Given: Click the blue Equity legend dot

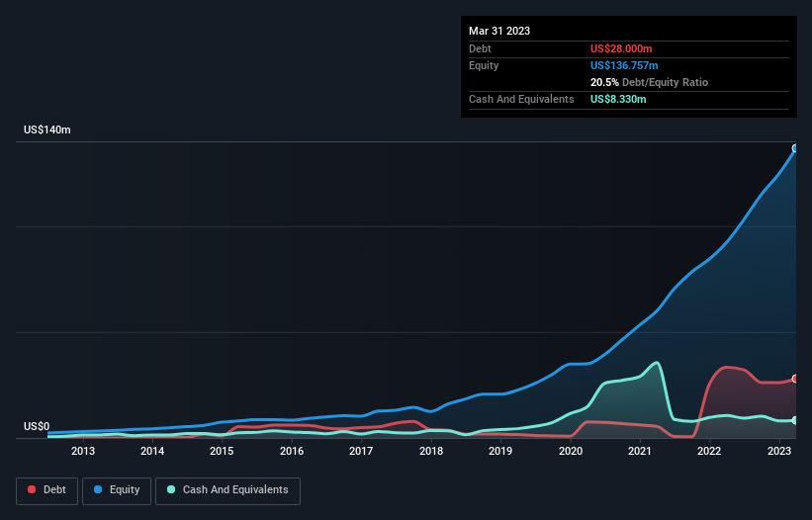Looking at the screenshot, I should click(x=98, y=489).
